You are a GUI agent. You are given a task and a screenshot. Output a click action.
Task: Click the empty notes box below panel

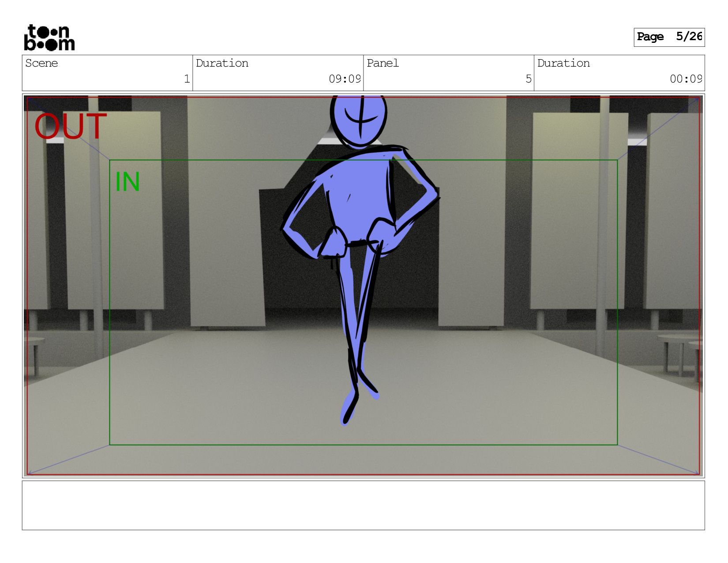(363, 505)
